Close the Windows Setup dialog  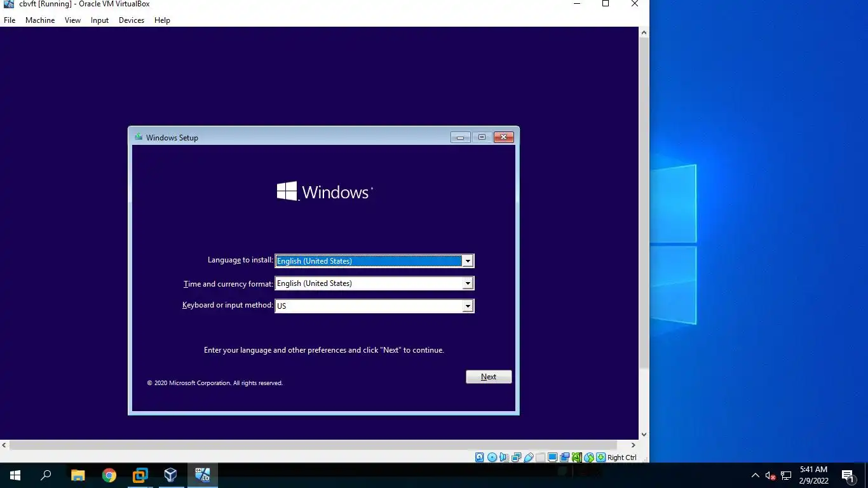tap(503, 137)
